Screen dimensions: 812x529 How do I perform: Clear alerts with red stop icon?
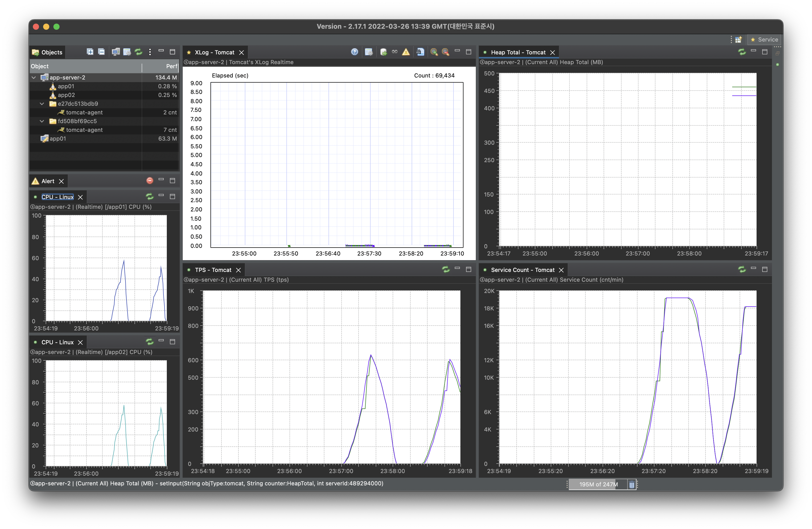150,181
